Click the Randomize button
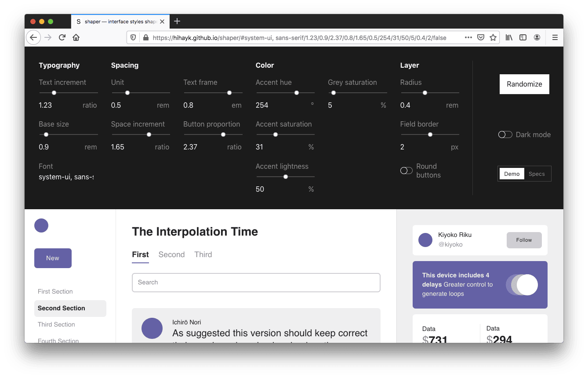Image resolution: width=588 pixels, height=378 pixels. pos(524,84)
